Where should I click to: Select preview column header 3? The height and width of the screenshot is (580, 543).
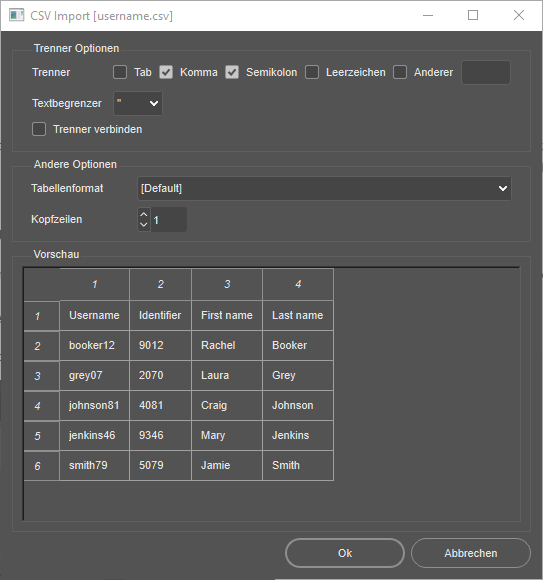click(x=227, y=284)
